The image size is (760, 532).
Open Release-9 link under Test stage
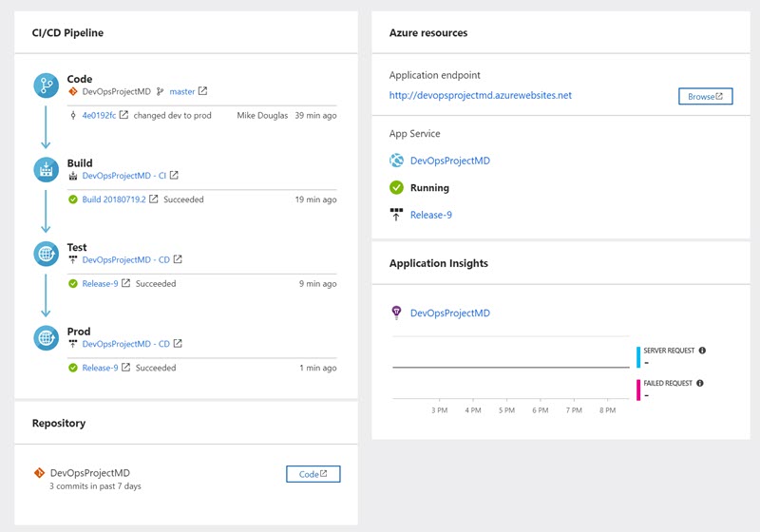(100, 283)
